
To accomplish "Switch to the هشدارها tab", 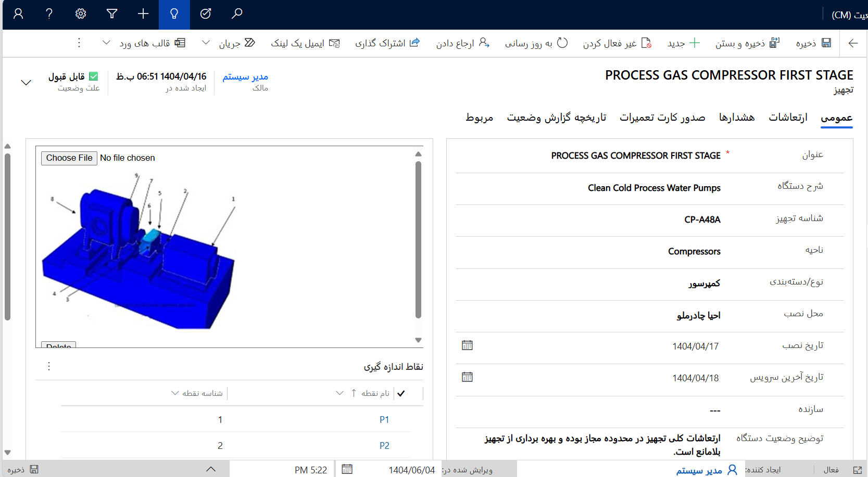I will point(737,118).
